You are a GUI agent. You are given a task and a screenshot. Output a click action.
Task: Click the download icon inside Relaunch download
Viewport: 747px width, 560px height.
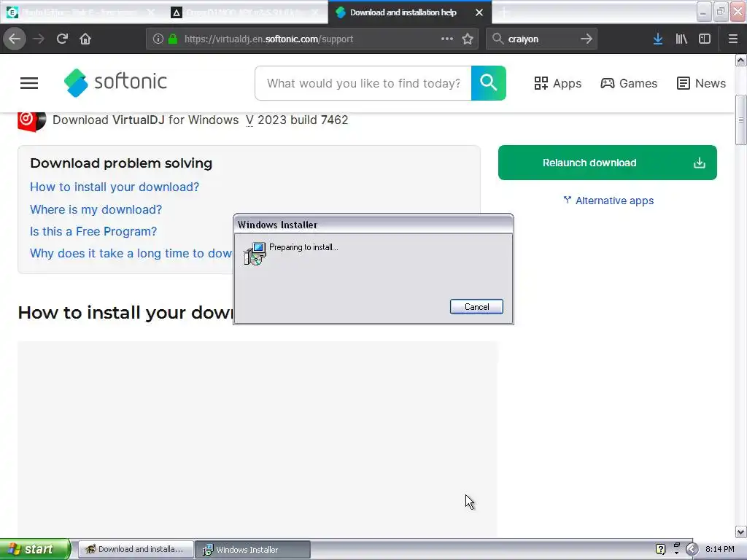coord(699,163)
